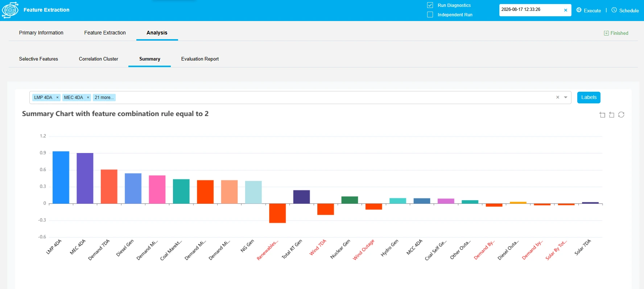
Task: Show the '21 more...' selected features
Action: [104, 98]
